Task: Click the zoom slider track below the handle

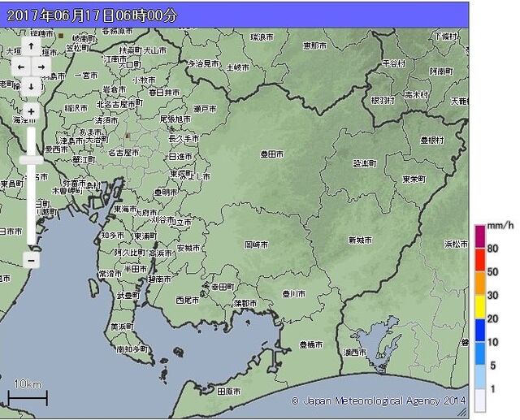Action: (31, 204)
